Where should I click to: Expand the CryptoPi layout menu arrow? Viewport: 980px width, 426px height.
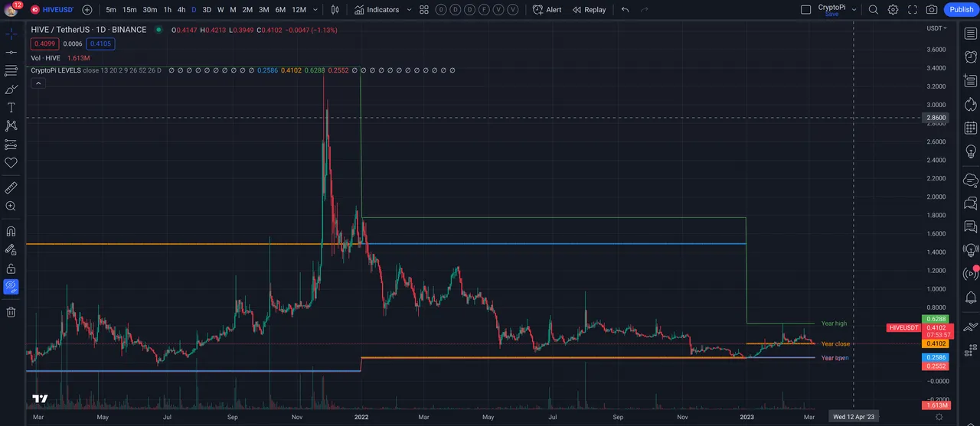(854, 10)
